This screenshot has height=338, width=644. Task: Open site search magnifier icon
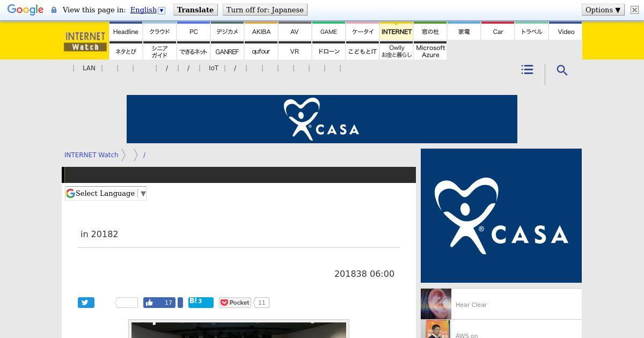[x=562, y=70]
